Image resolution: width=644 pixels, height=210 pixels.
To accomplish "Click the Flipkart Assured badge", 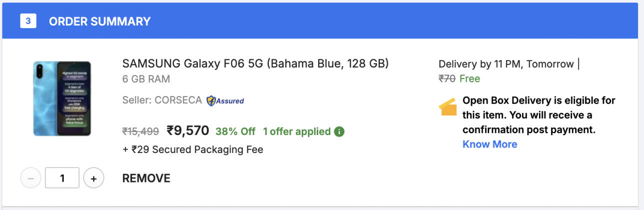I will [225, 100].
